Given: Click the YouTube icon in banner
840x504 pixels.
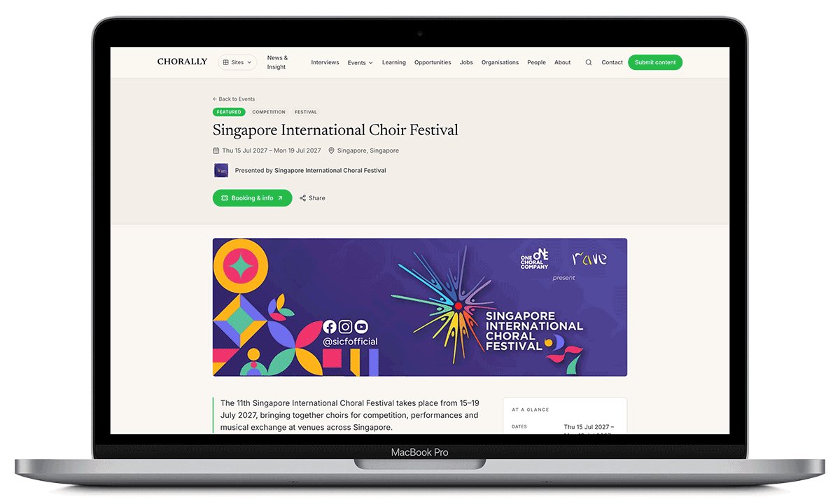Looking at the screenshot, I should click(361, 326).
